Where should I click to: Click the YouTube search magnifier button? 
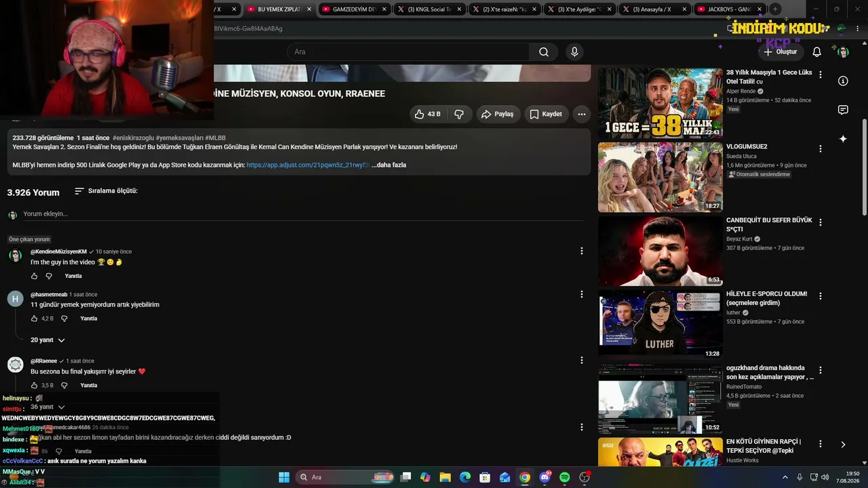[544, 52]
